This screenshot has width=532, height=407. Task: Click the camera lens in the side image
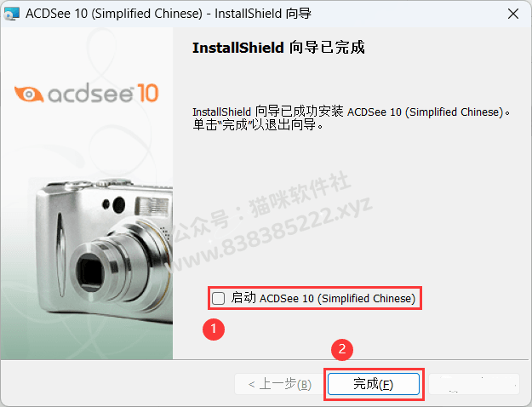coord(93,270)
